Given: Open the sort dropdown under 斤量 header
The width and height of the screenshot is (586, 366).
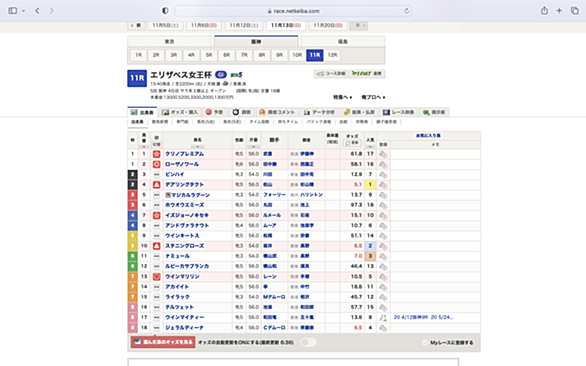Looking at the screenshot, I should pyautogui.click(x=253, y=147).
